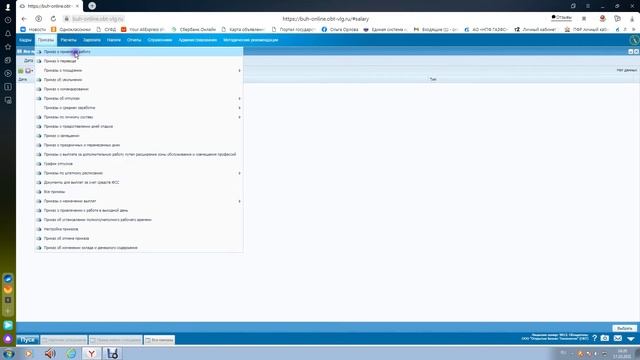Select Приказы о предоставлении дней отдыха
The width and height of the screenshot is (640, 360).
(139, 127)
